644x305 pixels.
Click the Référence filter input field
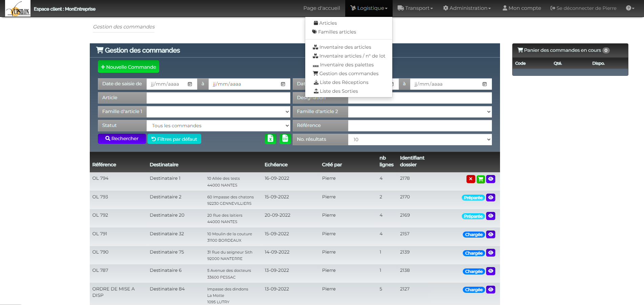click(420, 126)
